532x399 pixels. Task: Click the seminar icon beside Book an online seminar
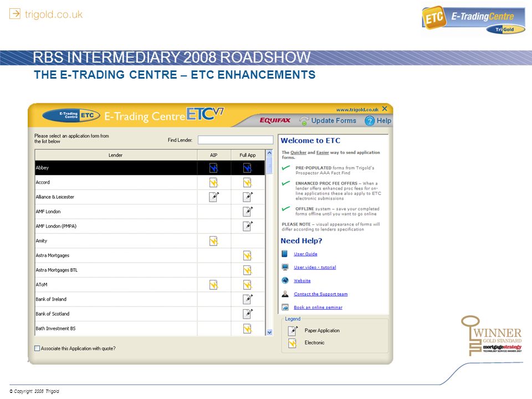285,307
